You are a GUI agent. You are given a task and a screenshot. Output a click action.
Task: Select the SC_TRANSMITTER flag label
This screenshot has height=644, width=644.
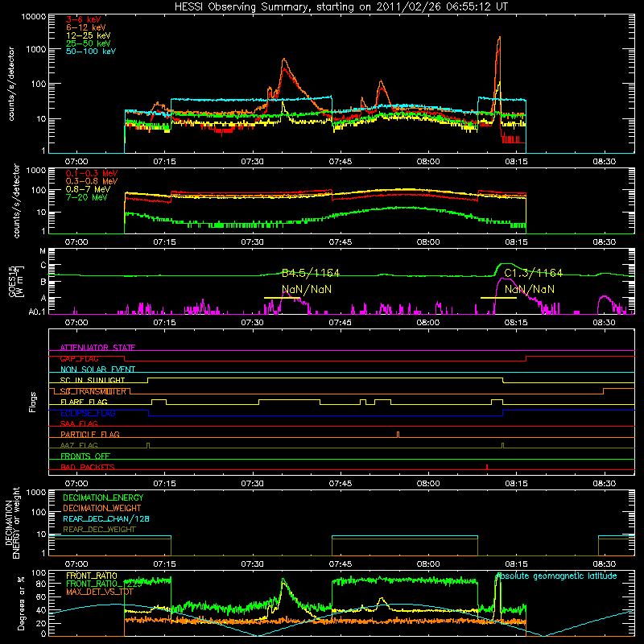tap(93, 391)
